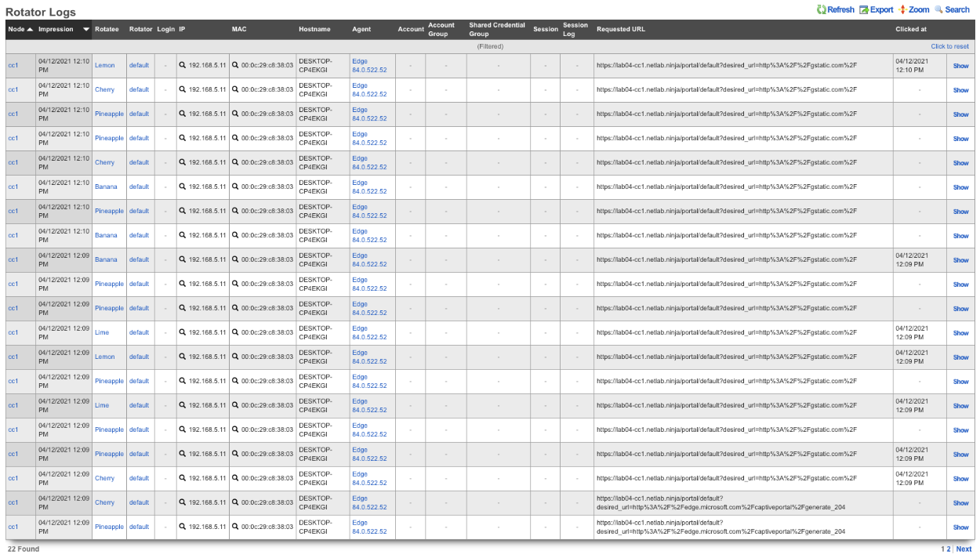Viewport: 980px width, 558px height.
Task: Open the cc1 node link in the Lemon 12:10 PM row
Action: [13, 66]
